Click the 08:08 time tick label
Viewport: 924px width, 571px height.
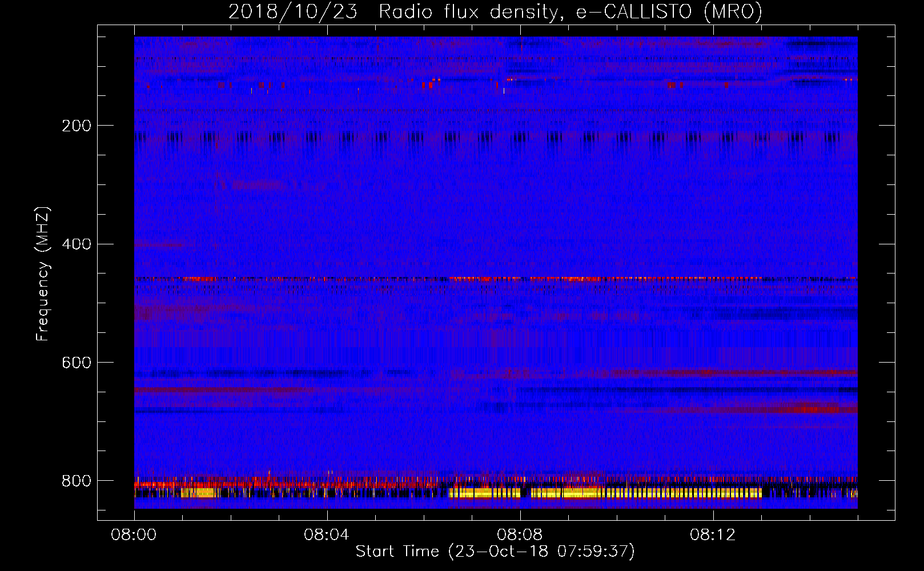520,535
